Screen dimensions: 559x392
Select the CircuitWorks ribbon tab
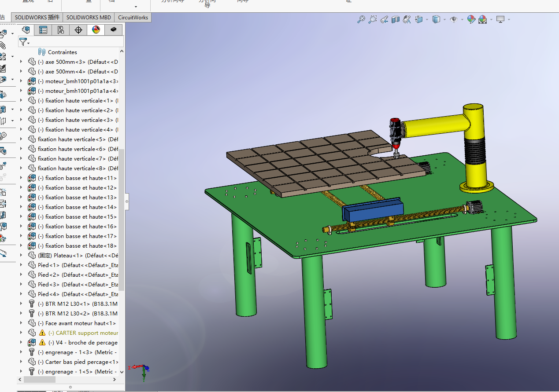133,18
